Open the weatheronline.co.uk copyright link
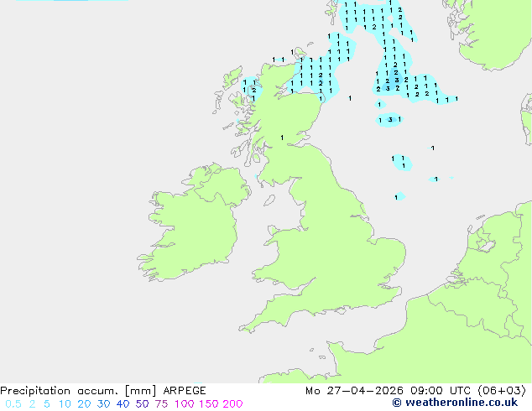 [x=455, y=403]
